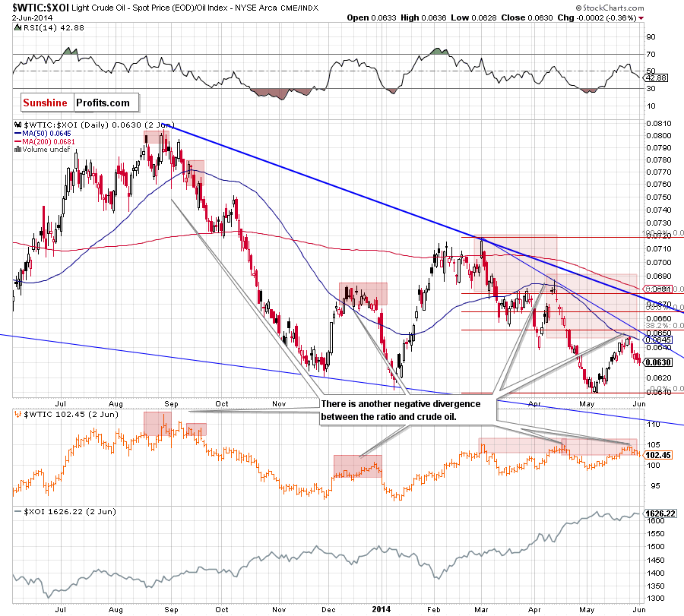Click the Nov label under the main chart
Screen dimensions: 684x616
pos(279,403)
